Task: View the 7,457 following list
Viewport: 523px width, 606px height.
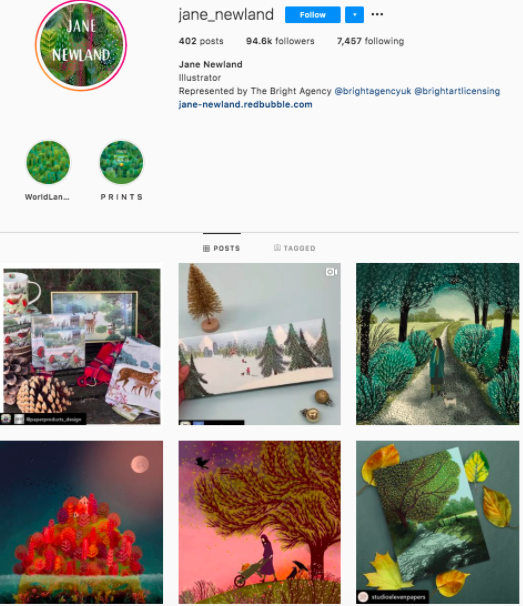Action: click(370, 41)
